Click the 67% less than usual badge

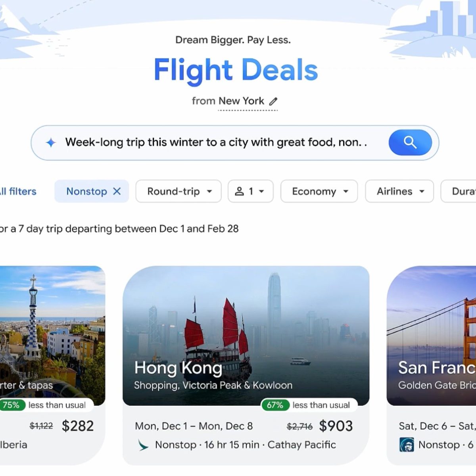pos(309,405)
